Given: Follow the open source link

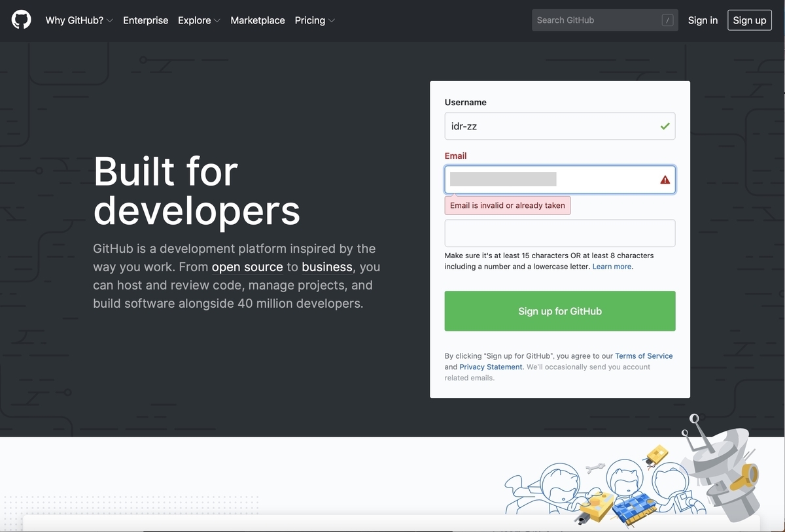Looking at the screenshot, I should 247,267.
